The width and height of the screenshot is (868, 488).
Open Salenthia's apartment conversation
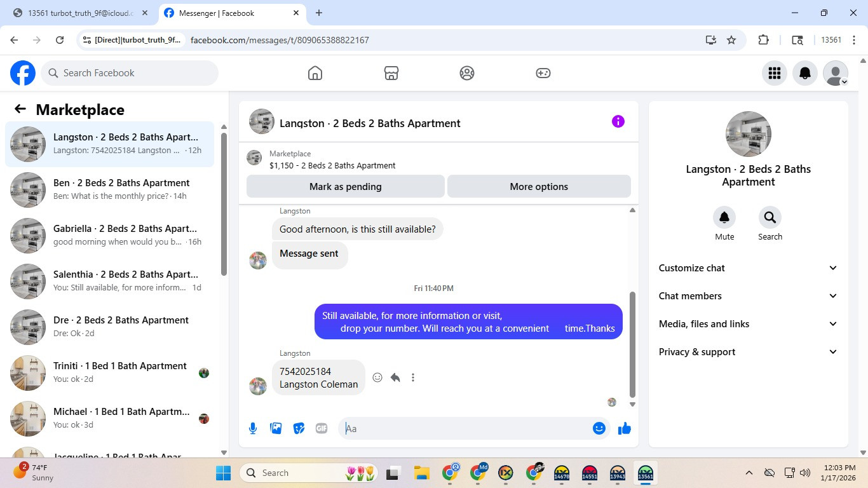pos(109,281)
